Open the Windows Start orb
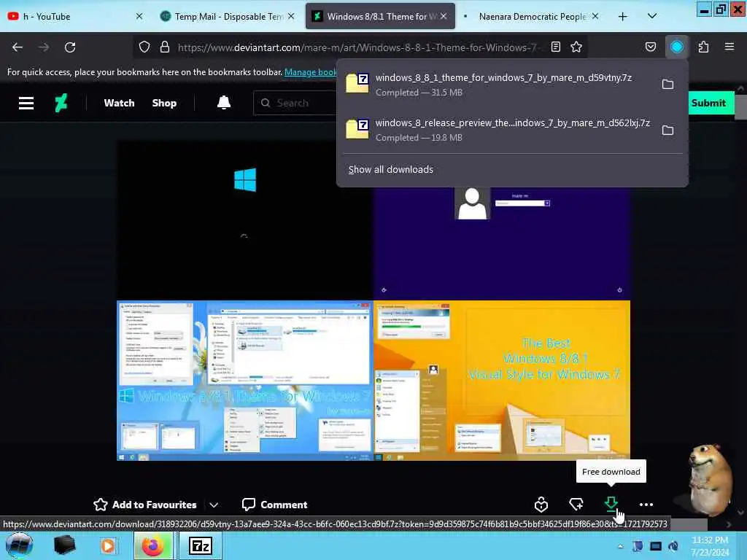747x560 pixels. tap(19, 545)
